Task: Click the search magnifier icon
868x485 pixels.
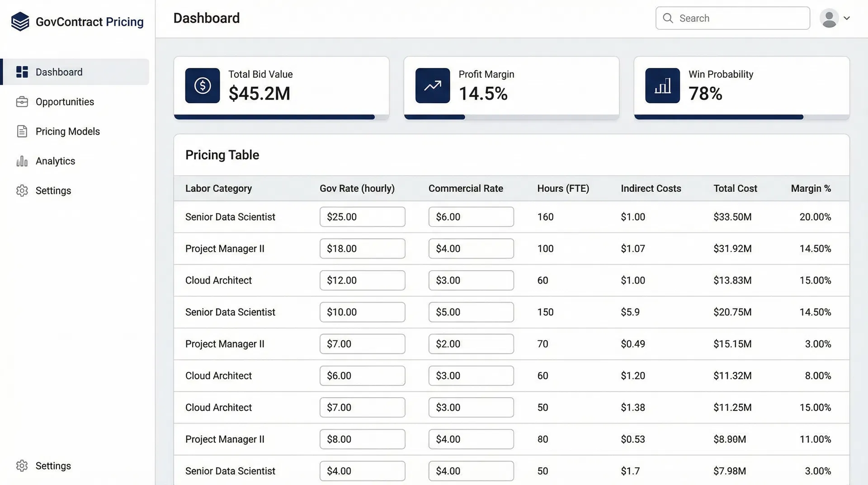Action: (x=668, y=18)
